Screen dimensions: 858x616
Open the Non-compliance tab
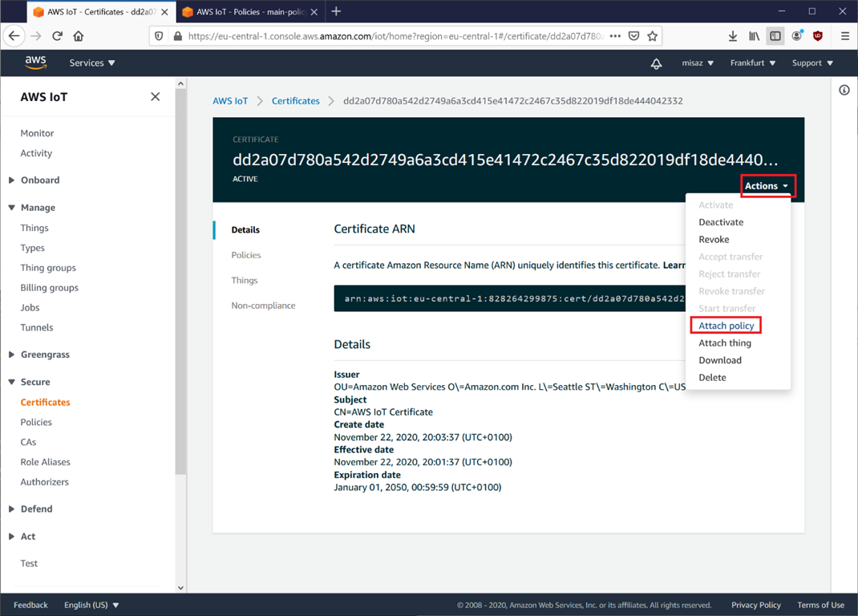tap(263, 305)
